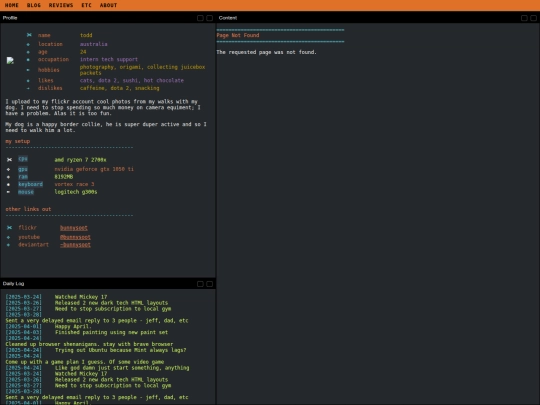
Task: Click the '8192MB' ram value
Action: click(x=64, y=177)
